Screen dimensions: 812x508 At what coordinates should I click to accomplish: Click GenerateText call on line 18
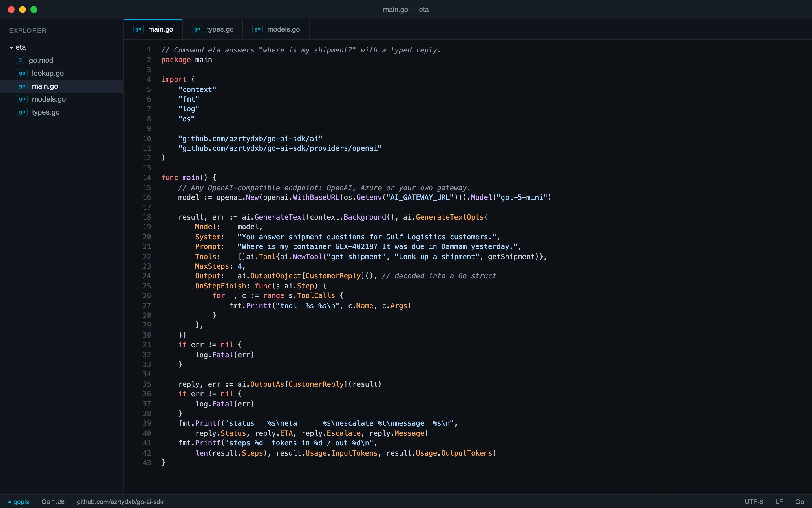coord(280,217)
